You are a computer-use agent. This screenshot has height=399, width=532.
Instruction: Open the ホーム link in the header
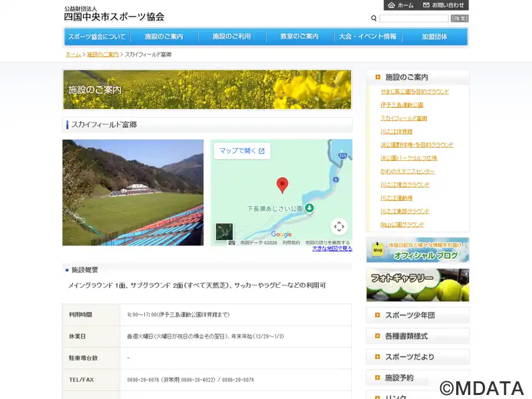coord(400,5)
